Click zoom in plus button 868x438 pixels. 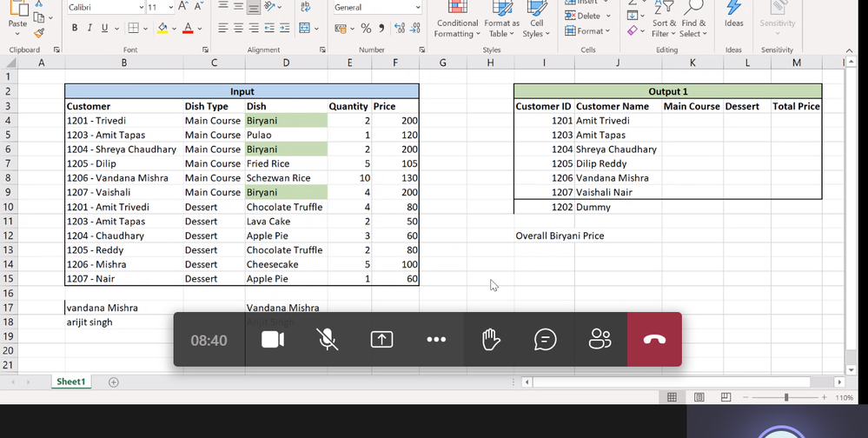pyautogui.click(x=825, y=397)
